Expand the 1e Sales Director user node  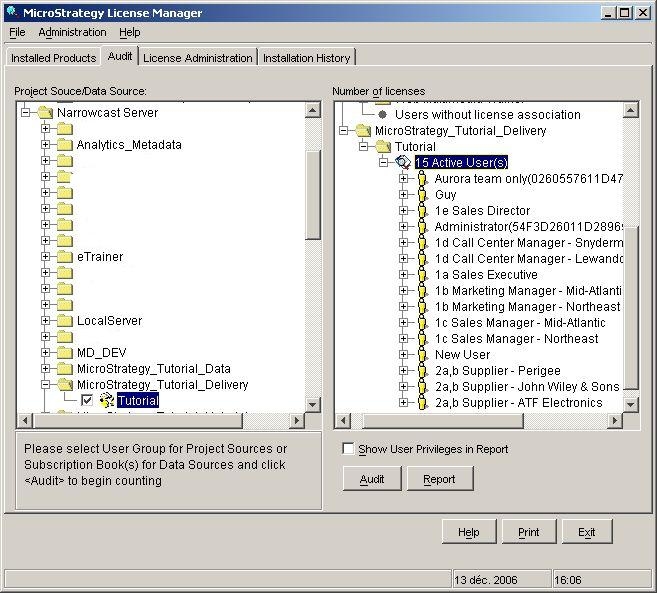pos(404,211)
